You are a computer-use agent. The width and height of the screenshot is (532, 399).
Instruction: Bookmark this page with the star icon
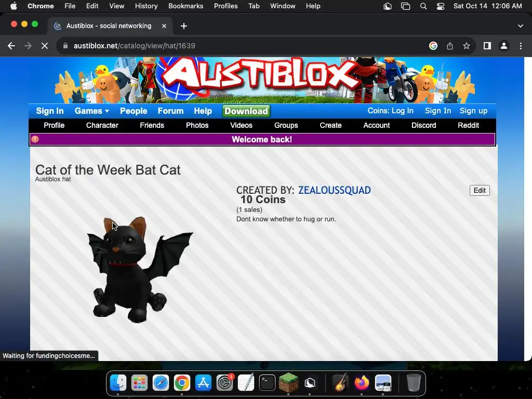click(467, 46)
